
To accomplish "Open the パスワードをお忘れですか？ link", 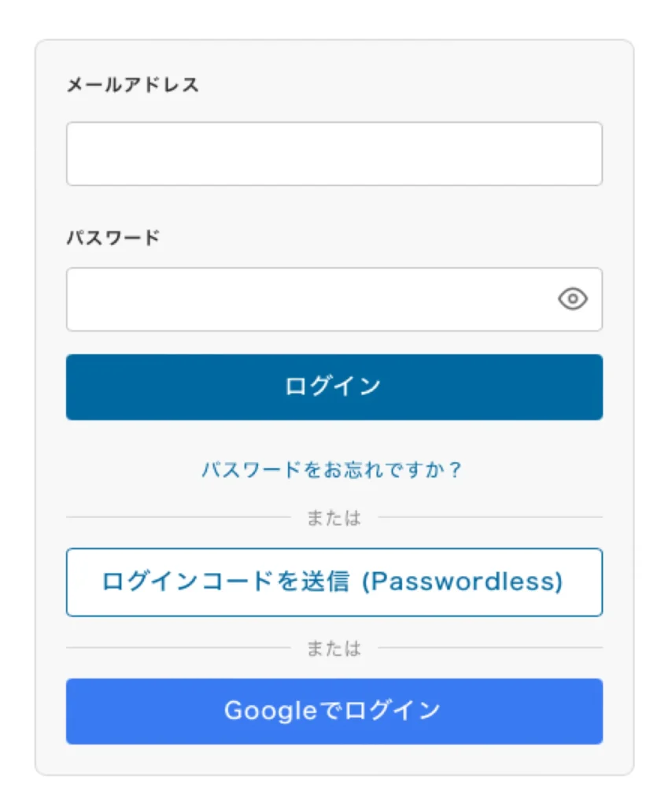I will (x=332, y=471).
